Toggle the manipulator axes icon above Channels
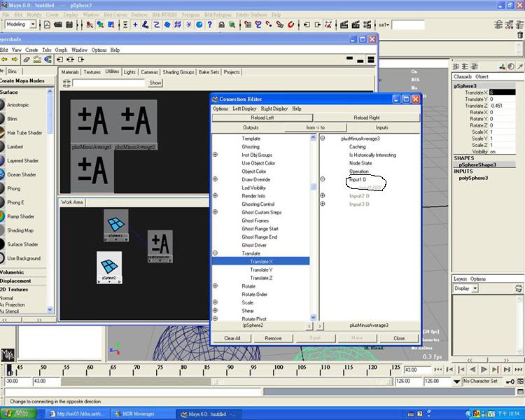This screenshot has width=525, height=420. 502,66
